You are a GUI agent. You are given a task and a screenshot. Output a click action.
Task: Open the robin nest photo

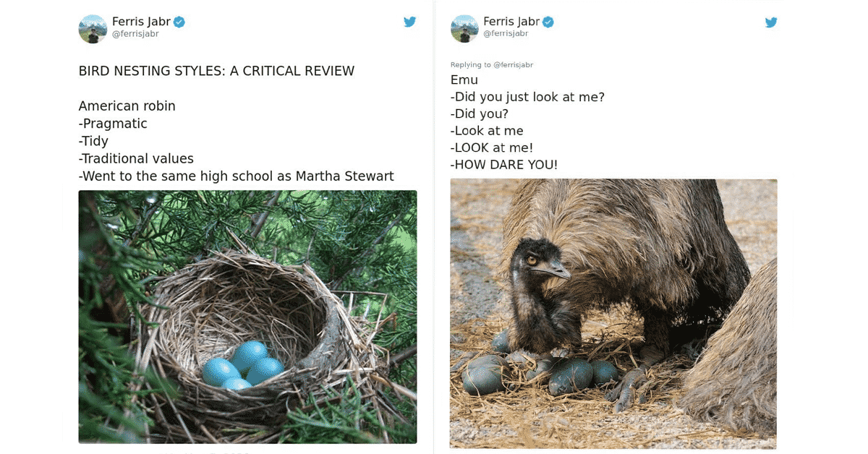[247, 317]
